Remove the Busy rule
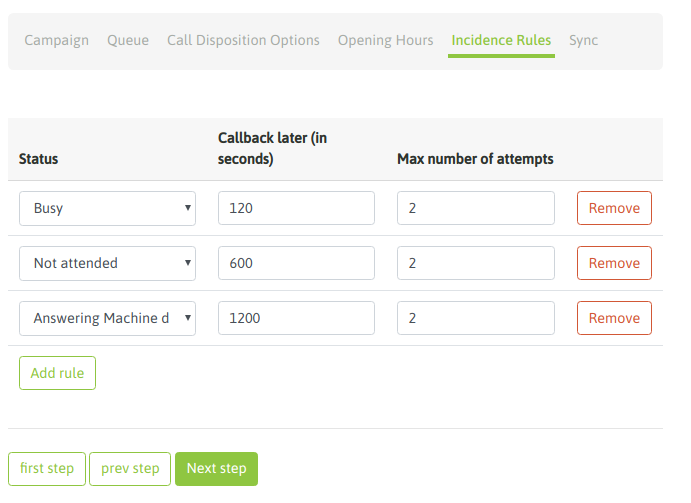The image size is (691, 503). (x=614, y=208)
